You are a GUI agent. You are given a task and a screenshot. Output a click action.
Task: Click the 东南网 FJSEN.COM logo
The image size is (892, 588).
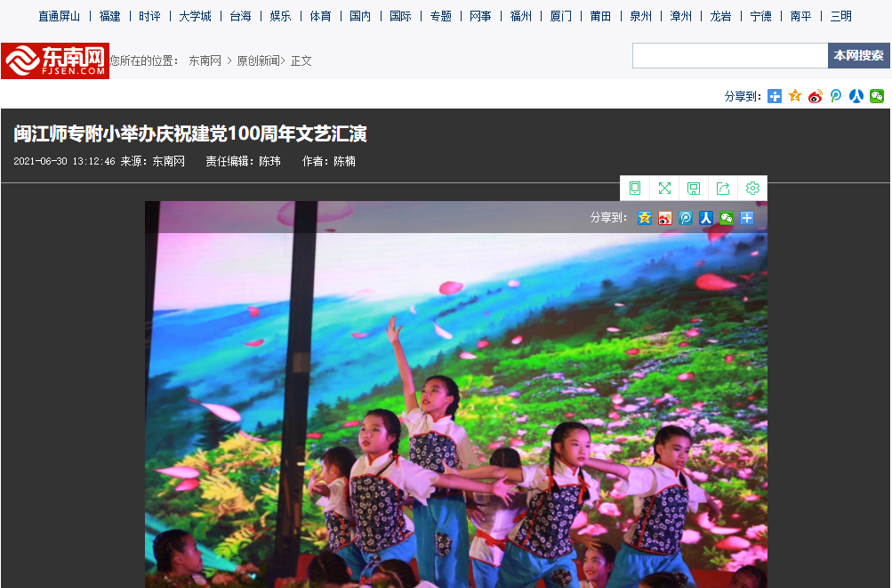click(x=55, y=60)
